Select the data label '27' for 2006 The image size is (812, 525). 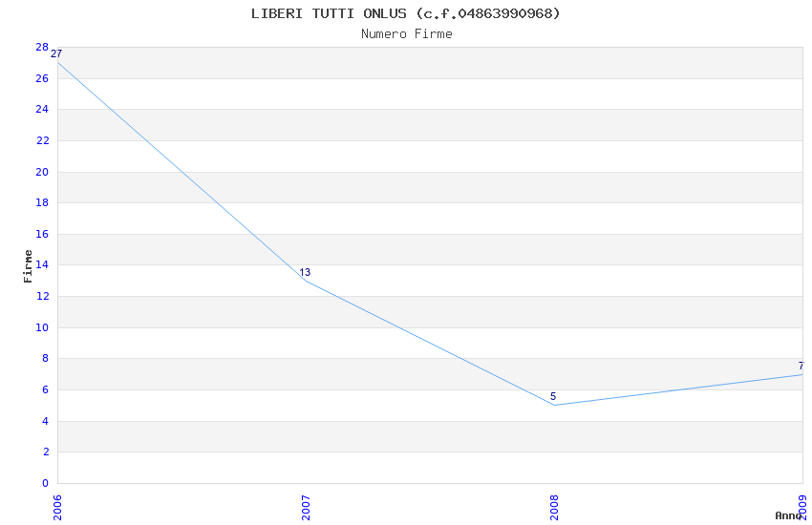pyautogui.click(x=56, y=53)
